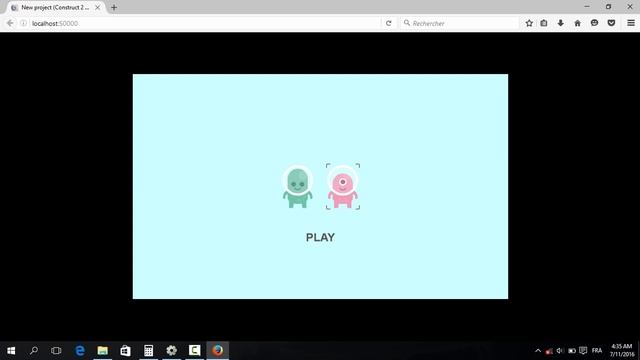The image size is (640, 360).
Task: Open the Calculator taskbar icon
Action: [x=149, y=350]
